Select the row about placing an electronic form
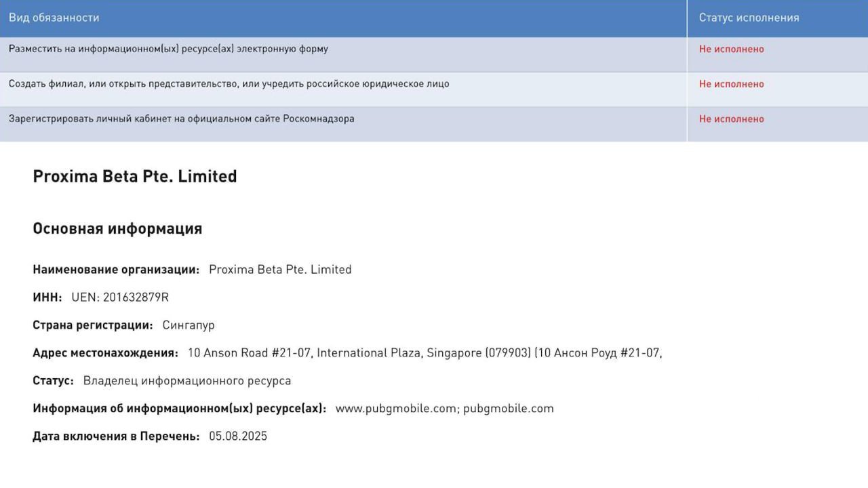Screen dimensions: 868x488 (x=168, y=49)
